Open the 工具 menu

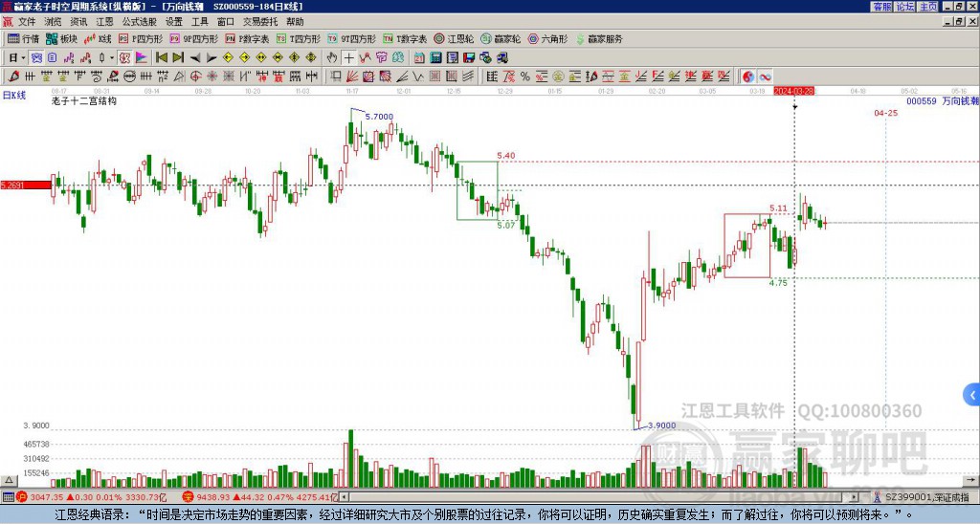click(200, 22)
